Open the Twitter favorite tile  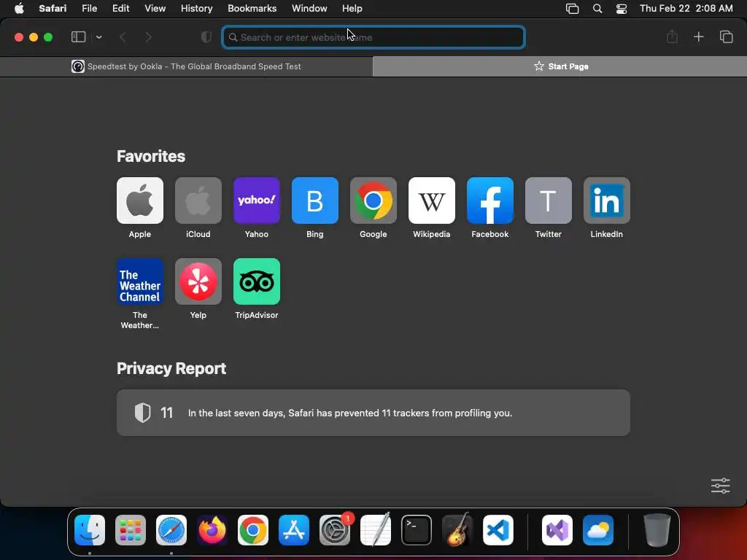(x=549, y=201)
